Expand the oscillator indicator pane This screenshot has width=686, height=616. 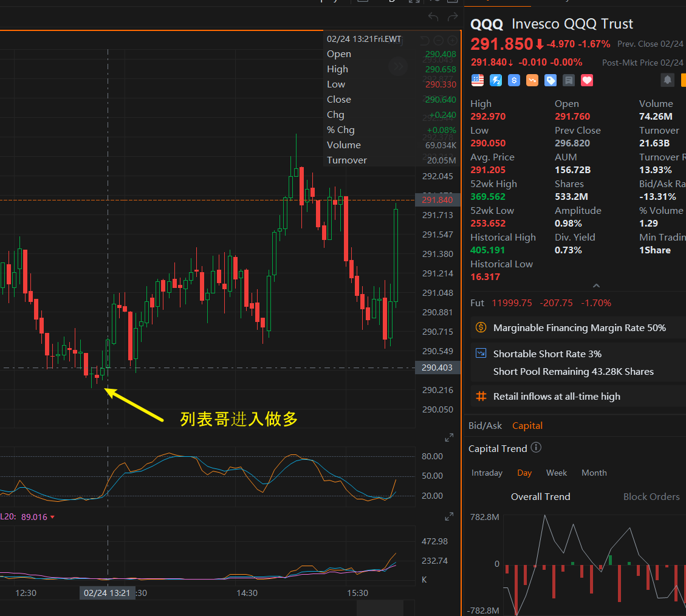449,437
